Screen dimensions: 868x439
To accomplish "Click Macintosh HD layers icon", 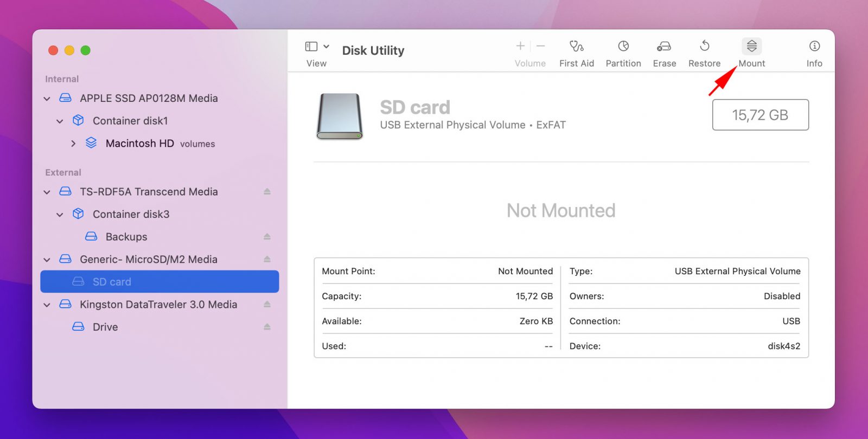I will [x=91, y=143].
